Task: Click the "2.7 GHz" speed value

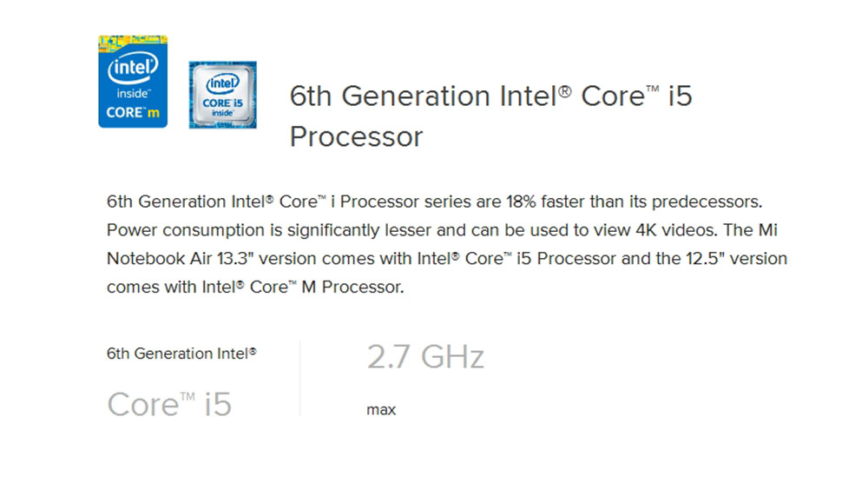Action: pos(425,357)
